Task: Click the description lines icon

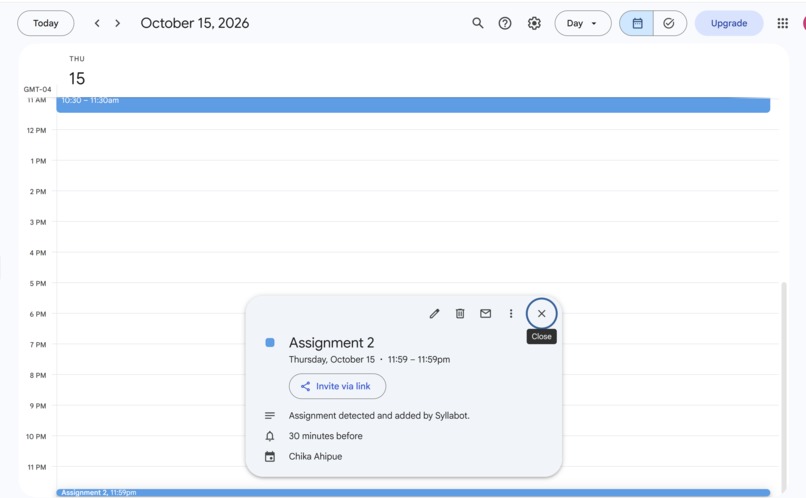Action: 270,415
